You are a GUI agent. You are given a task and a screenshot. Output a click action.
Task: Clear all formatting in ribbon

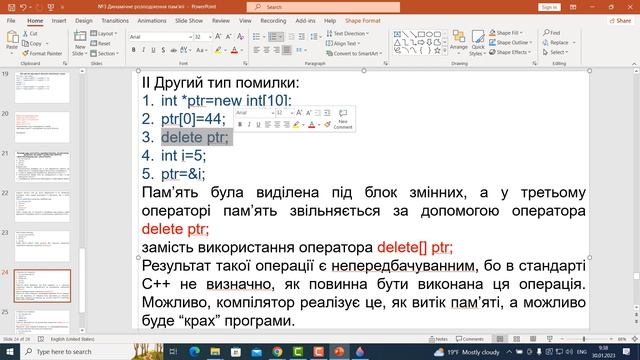coord(240,37)
